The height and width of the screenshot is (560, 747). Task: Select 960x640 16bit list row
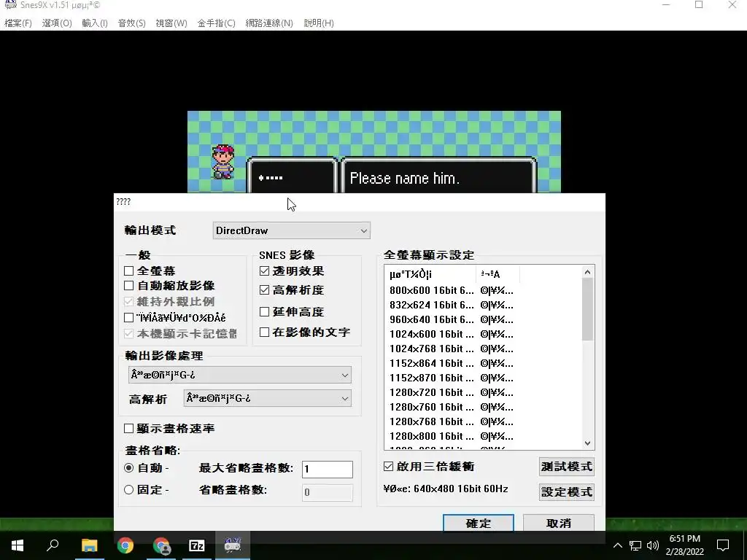(x=452, y=319)
